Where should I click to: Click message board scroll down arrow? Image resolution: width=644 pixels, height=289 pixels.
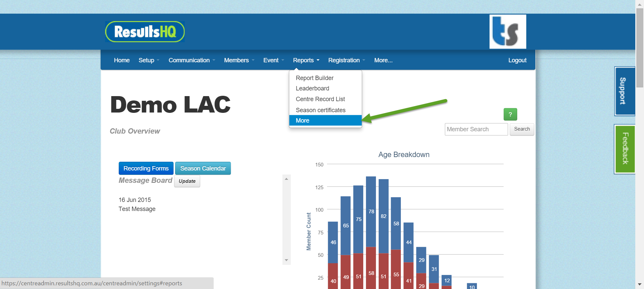[x=286, y=260]
